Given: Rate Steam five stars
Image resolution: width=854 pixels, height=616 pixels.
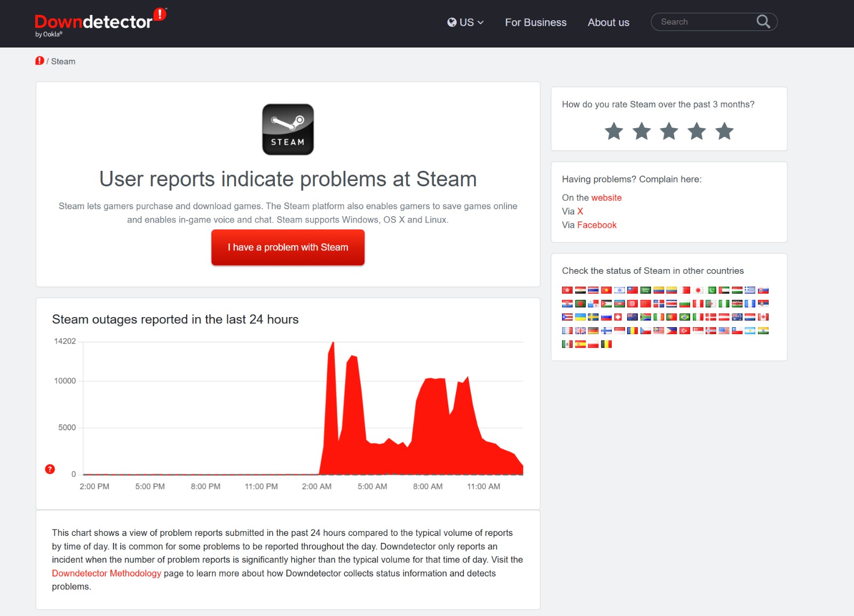Looking at the screenshot, I should point(724,131).
